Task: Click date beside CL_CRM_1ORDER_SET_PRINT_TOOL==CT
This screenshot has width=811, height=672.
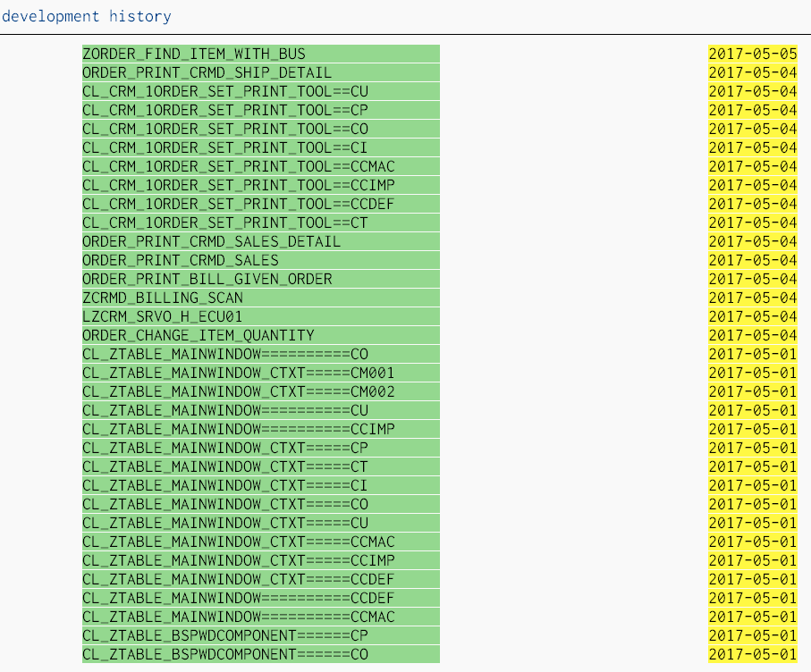Action: pos(753,223)
